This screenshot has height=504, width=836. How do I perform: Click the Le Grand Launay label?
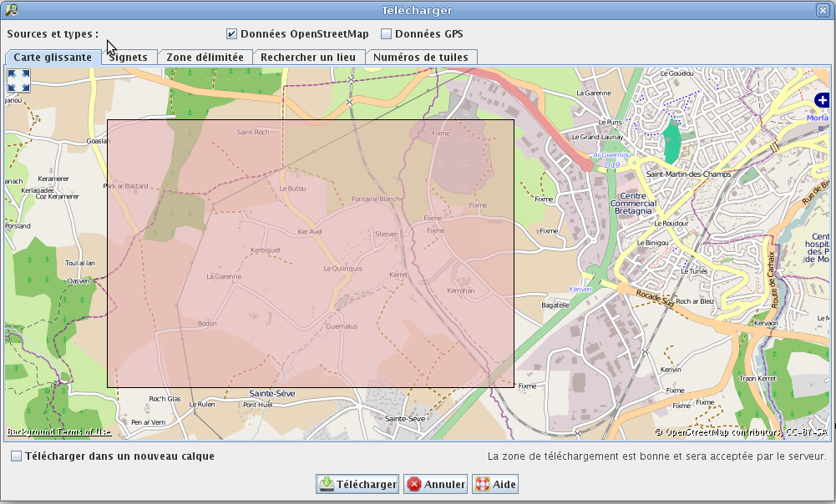(597, 137)
